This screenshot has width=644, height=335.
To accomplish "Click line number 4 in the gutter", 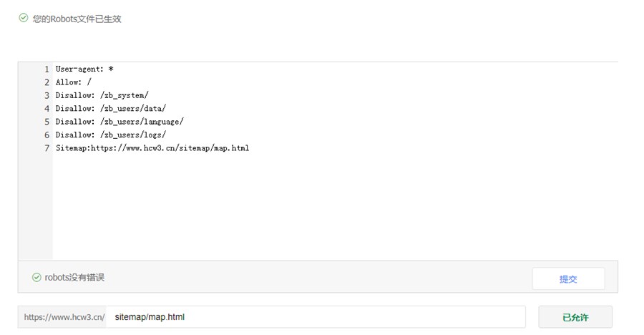I will [47, 109].
